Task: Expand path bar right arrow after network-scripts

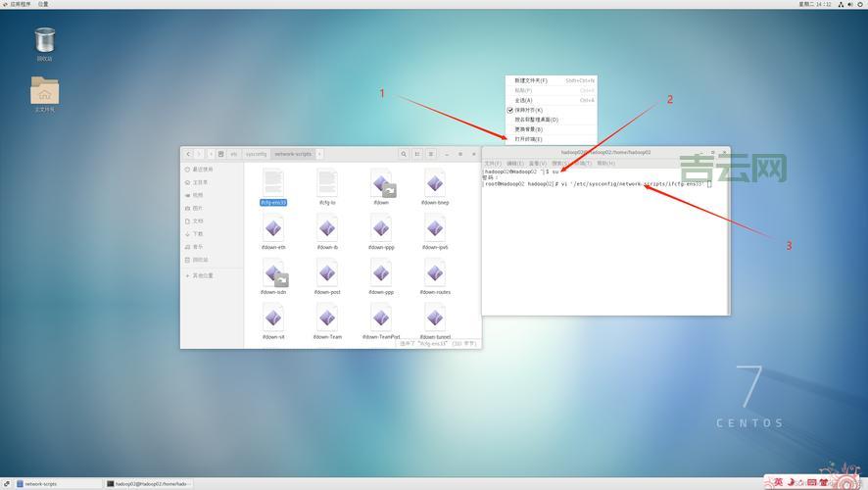Action: pyautogui.click(x=319, y=154)
